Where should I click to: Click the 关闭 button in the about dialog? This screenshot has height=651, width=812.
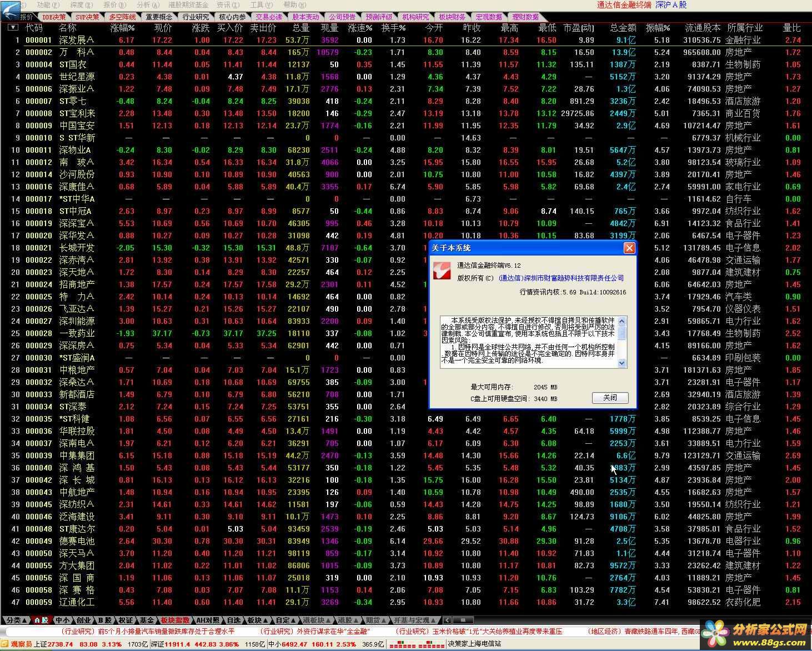[610, 398]
